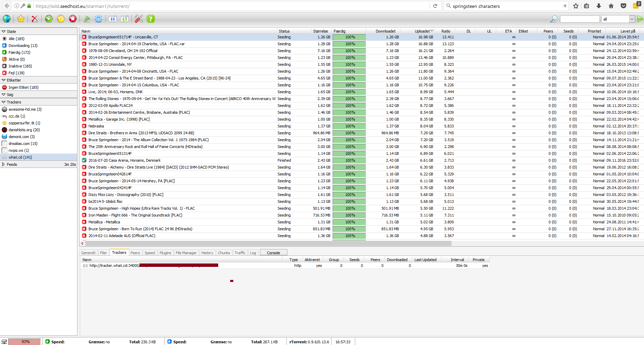
Task: Click the green padlock site security icon
Action: [29, 6]
